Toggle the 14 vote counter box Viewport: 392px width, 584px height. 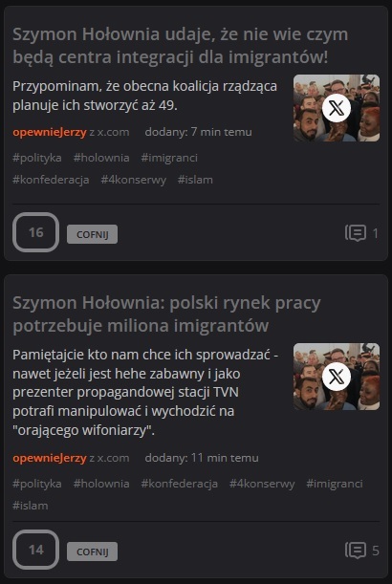click(35, 550)
